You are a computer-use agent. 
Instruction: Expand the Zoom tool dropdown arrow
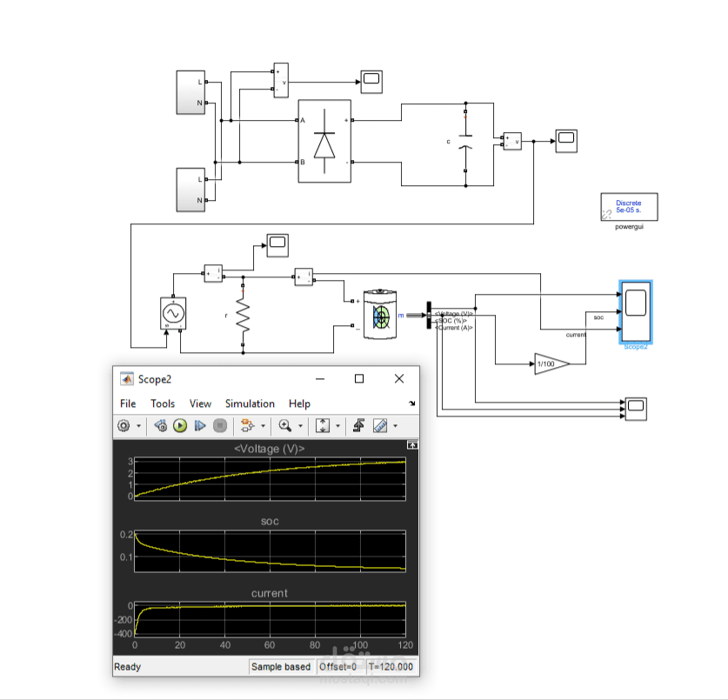point(300,426)
